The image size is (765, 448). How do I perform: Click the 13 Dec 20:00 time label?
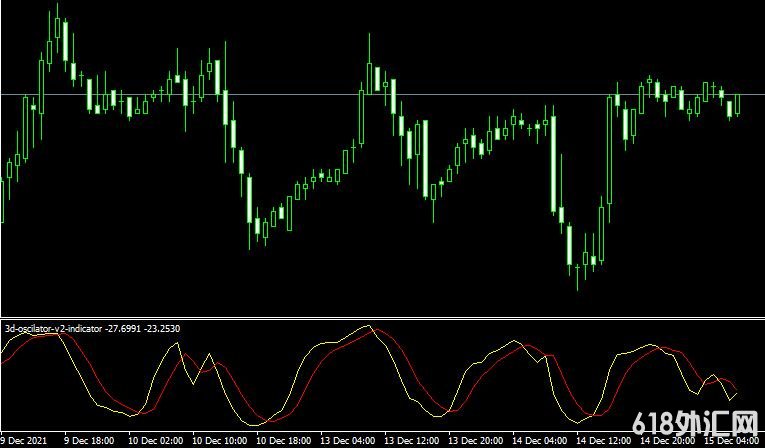pos(477,440)
